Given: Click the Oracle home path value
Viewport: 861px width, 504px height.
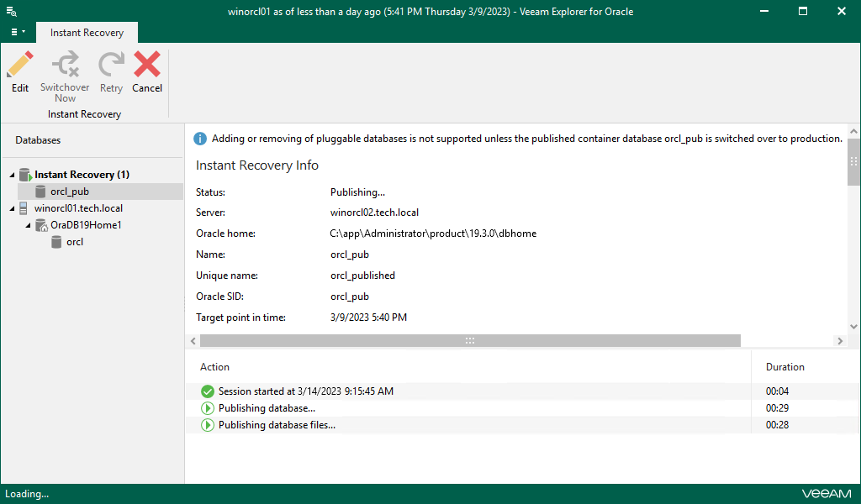Looking at the screenshot, I should pyautogui.click(x=433, y=233).
